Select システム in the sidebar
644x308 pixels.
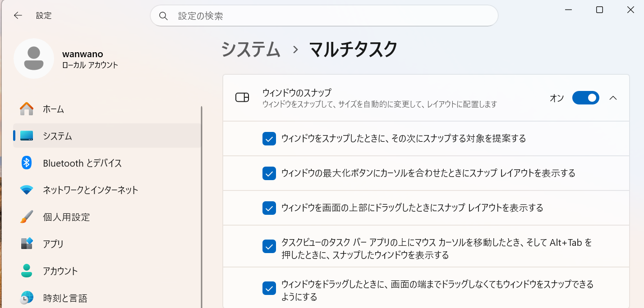point(107,136)
